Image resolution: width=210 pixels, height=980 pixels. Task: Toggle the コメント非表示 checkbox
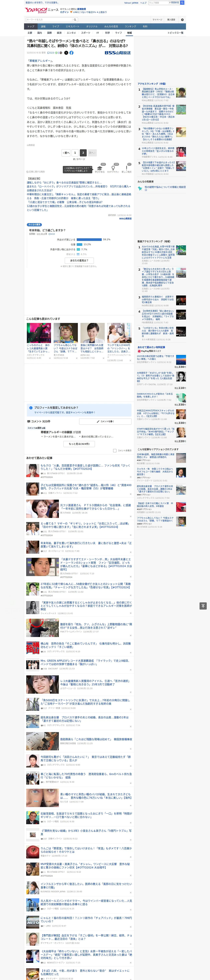tap(115, 450)
